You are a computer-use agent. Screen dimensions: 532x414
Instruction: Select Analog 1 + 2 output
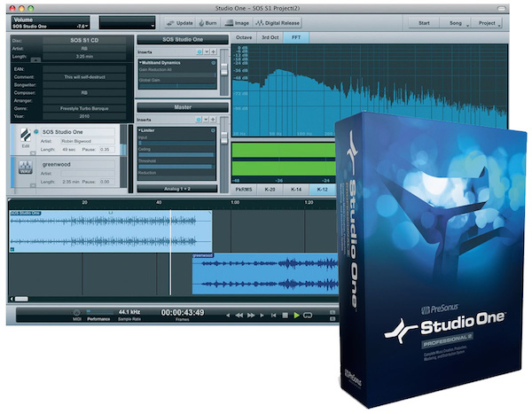click(x=177, y=189)
